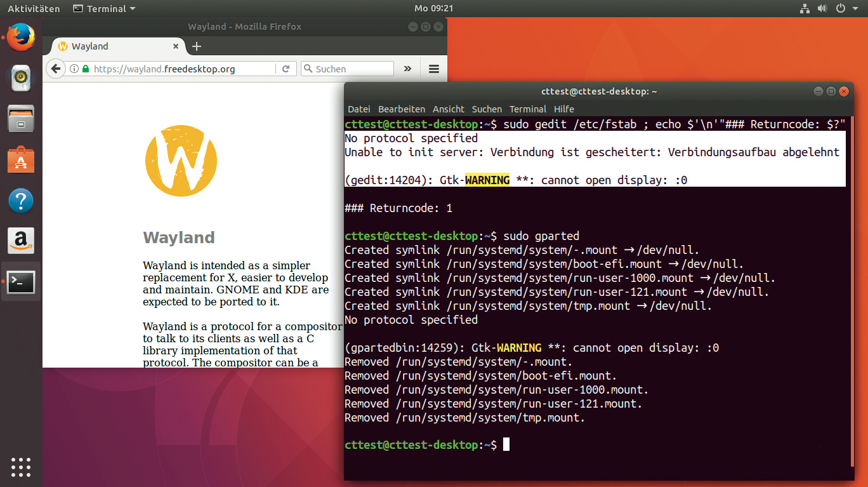Click the Aktivitäten button
This screenshot has width=868, height=487.
click(x=34, y=8)
